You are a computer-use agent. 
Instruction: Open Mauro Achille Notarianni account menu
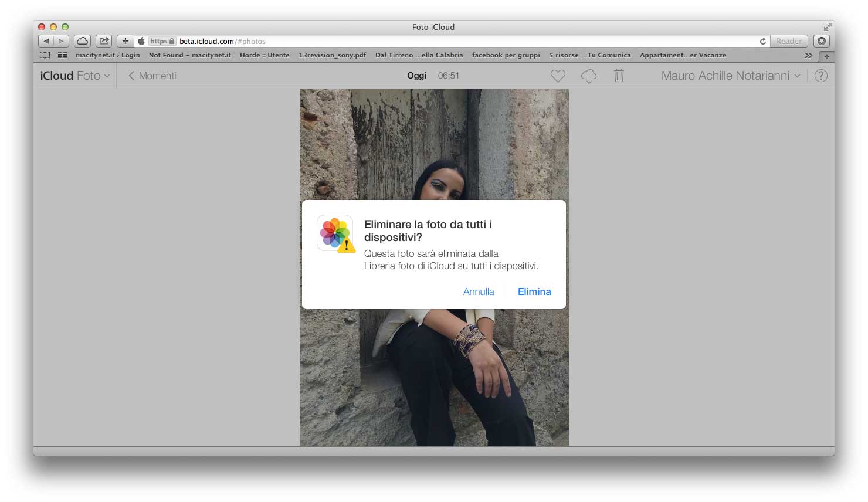[731, 76]
